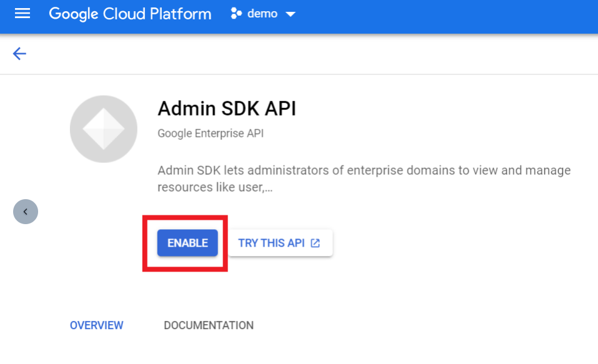Click the Google Enterprise API subtitle
Screen dimensions: 598x364
(210, 134)
